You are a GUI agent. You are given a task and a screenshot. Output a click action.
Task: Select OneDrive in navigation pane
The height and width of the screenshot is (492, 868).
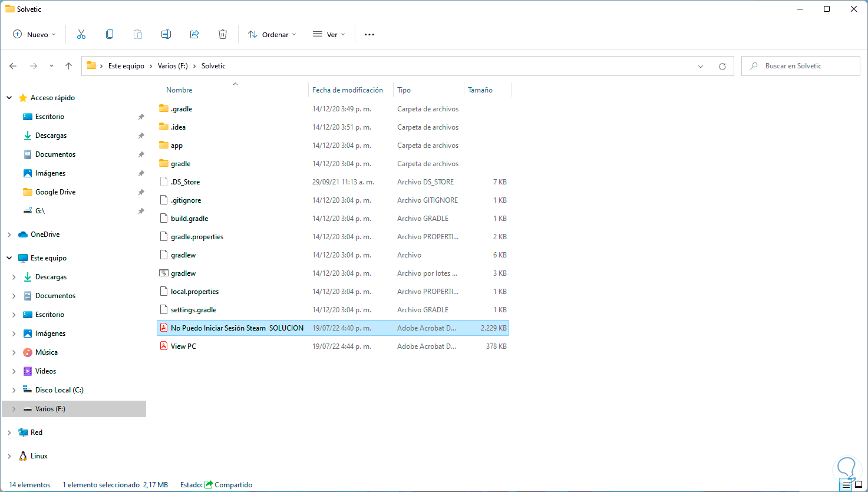tap(45, 235)
